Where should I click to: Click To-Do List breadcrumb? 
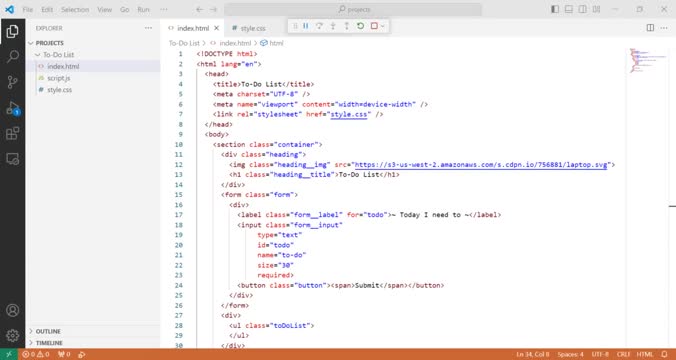(184, 43)
